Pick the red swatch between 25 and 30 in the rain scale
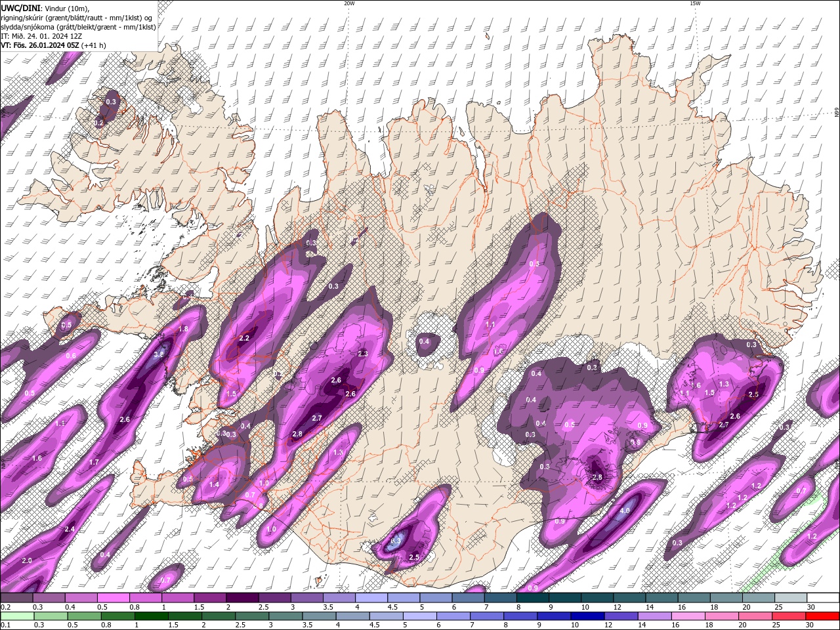 point(789,616)
